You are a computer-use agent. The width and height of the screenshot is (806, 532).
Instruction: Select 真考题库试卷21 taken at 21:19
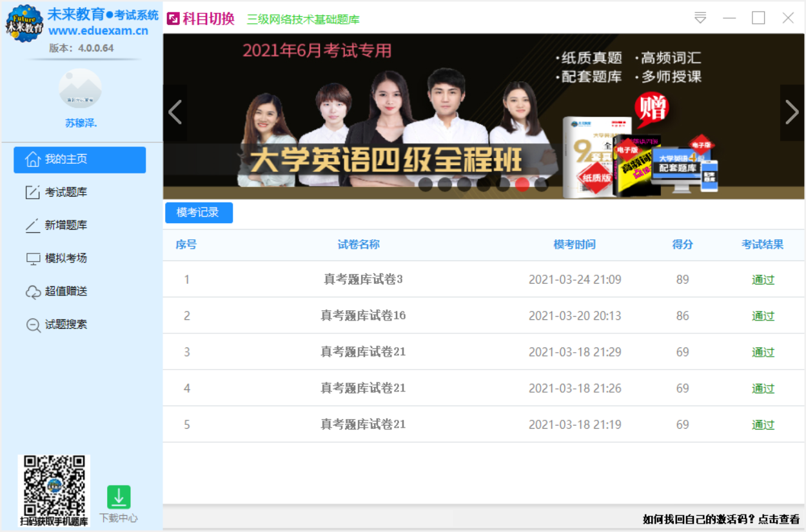(x=484, y=424)
